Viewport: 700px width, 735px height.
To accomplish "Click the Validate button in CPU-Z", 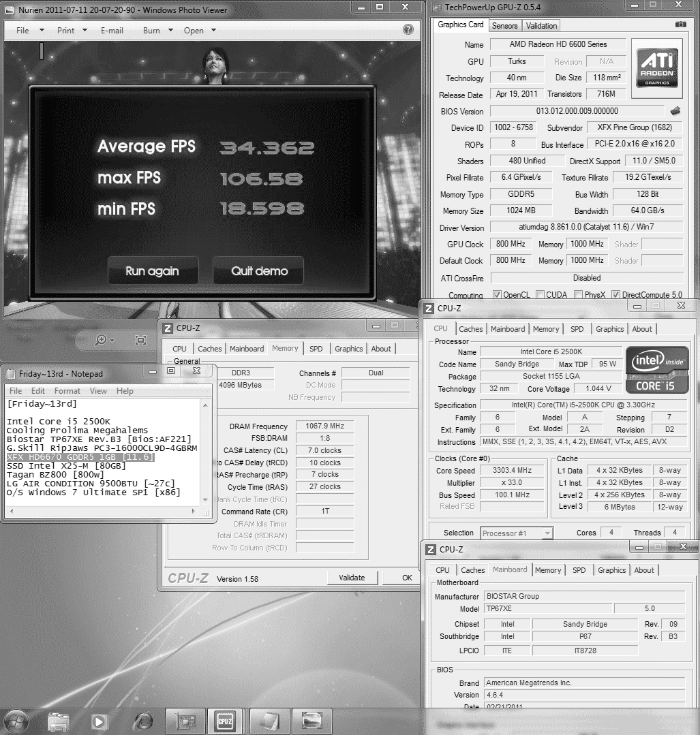I will pyautogui.click(x=352, y=578).
